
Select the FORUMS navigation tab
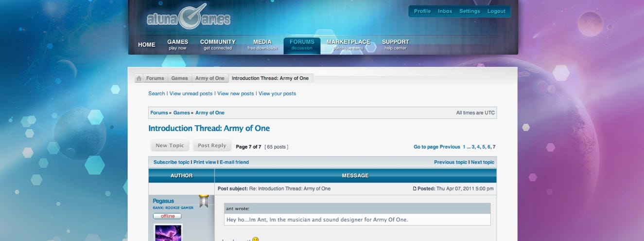[302, 45]
